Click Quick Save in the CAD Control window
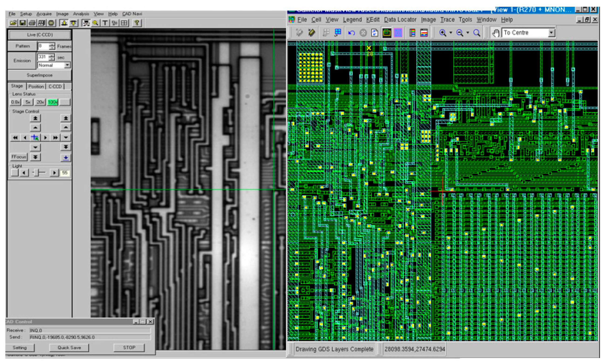The width and height of the screenshot is (606, 364). coord(69,347)
